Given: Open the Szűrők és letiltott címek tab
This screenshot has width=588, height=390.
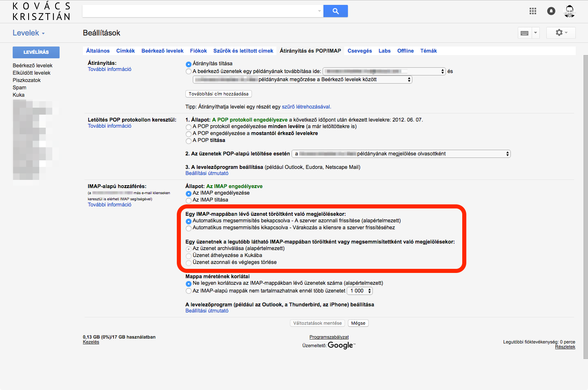Looking at the screenshot, I should click(x=243, y=51).
